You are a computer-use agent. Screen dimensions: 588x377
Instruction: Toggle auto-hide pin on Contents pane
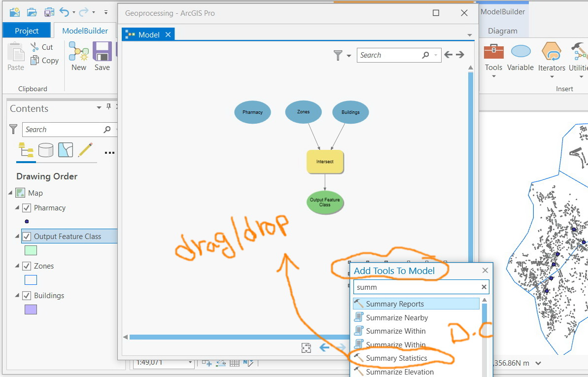pyautogui.click(x=109, y=106)
